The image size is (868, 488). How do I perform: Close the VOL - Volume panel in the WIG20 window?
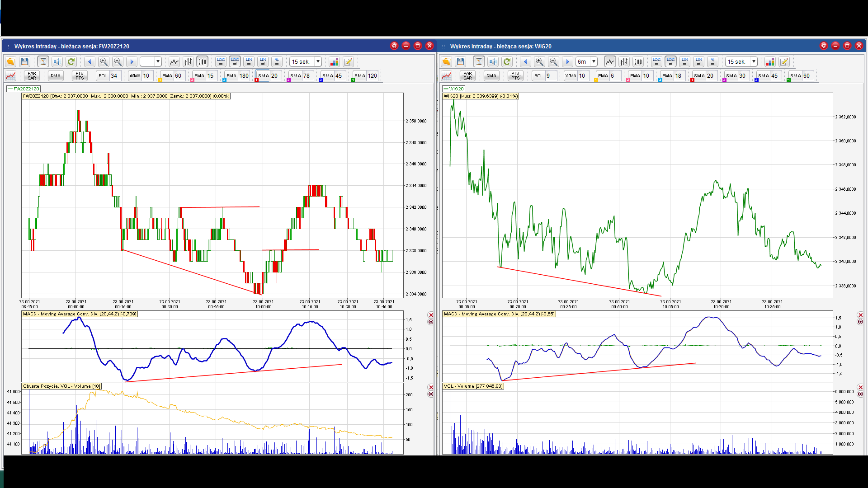point(860,387)
